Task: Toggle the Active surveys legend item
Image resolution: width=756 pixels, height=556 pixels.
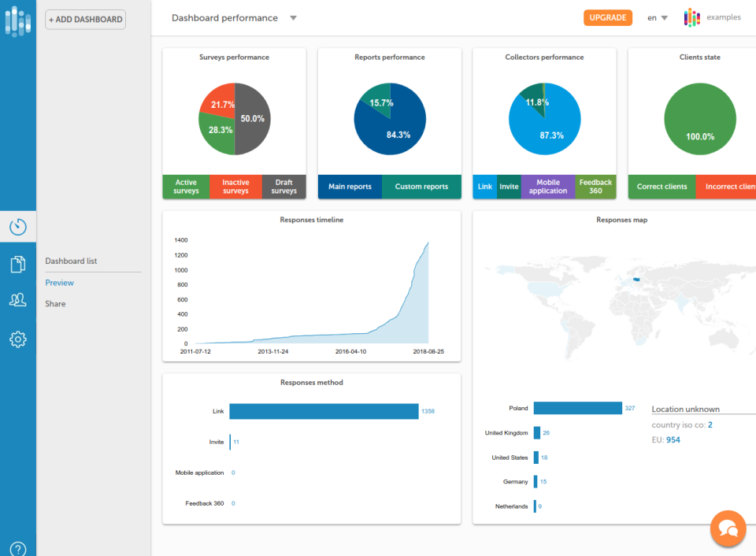Action: click(x=186, y=187)
